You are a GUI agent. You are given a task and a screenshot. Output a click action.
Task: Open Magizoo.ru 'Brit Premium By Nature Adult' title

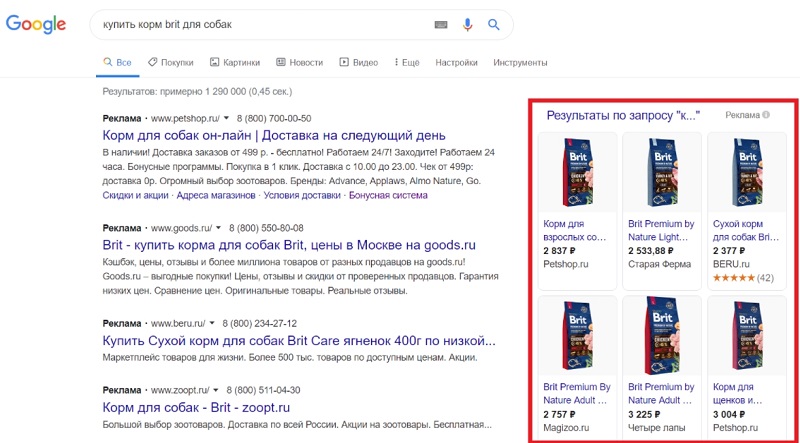(x=577, y=393)
